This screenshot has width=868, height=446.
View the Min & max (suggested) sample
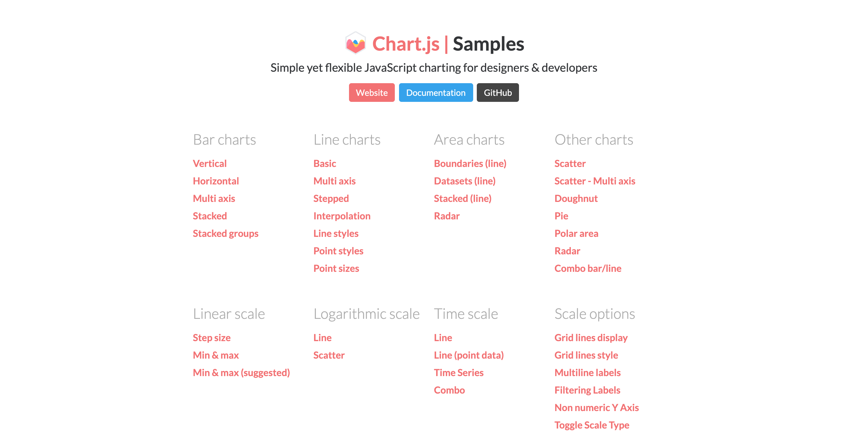pos(241,372)
